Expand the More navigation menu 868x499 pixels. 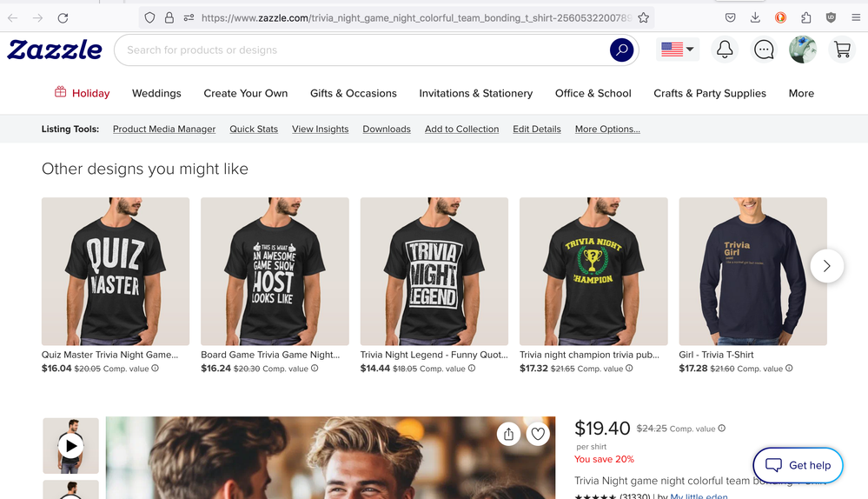pos(801,93)
